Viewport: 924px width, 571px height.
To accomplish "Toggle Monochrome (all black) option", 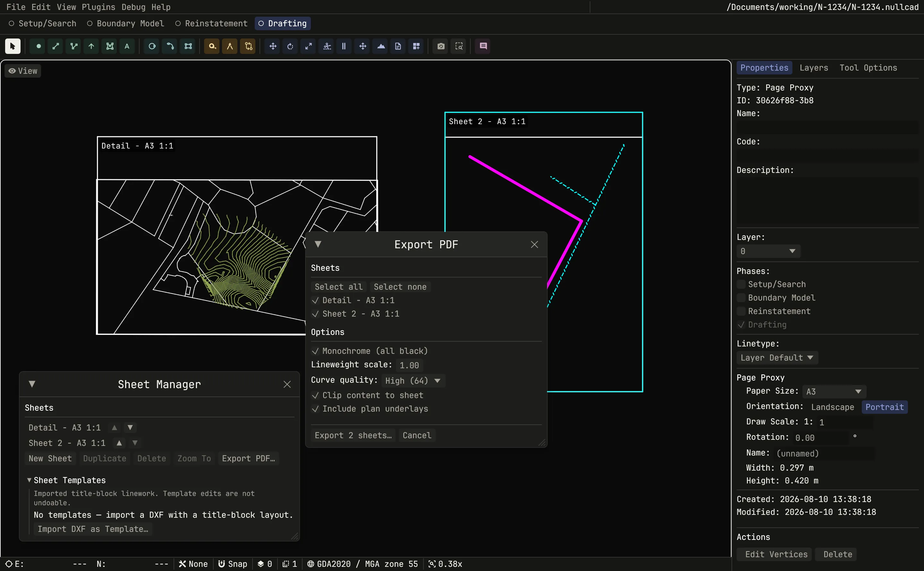I will pyautogui.click(x=369, y=351).
